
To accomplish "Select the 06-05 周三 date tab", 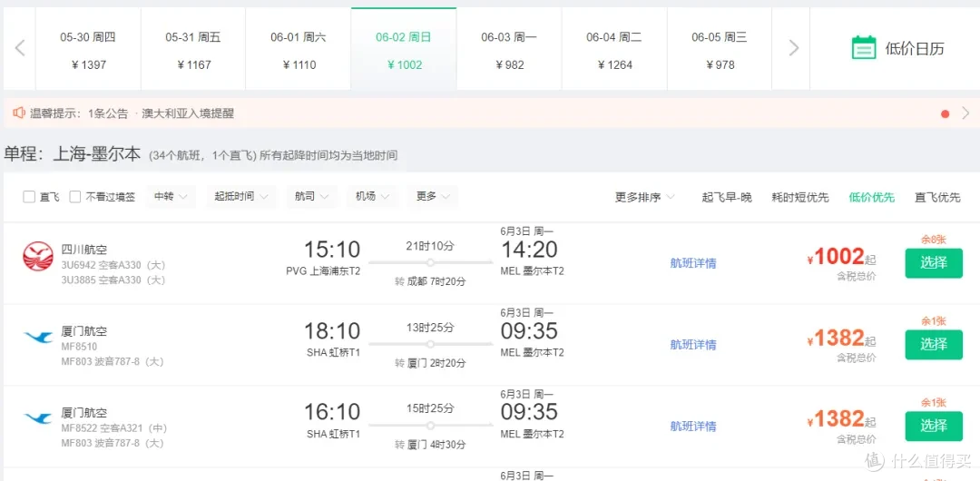I will [x=720, y=50].
